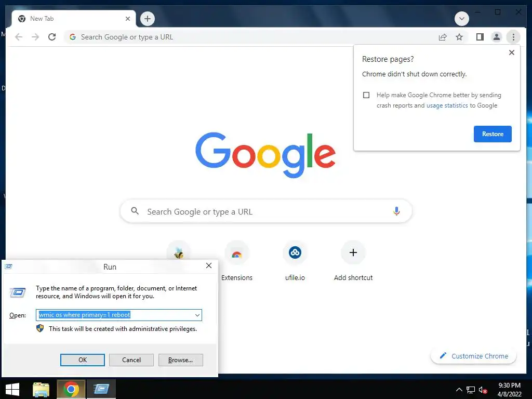Click Add shortcut plus tile
Screen dimensions: 532x399
tap(353, 261)
